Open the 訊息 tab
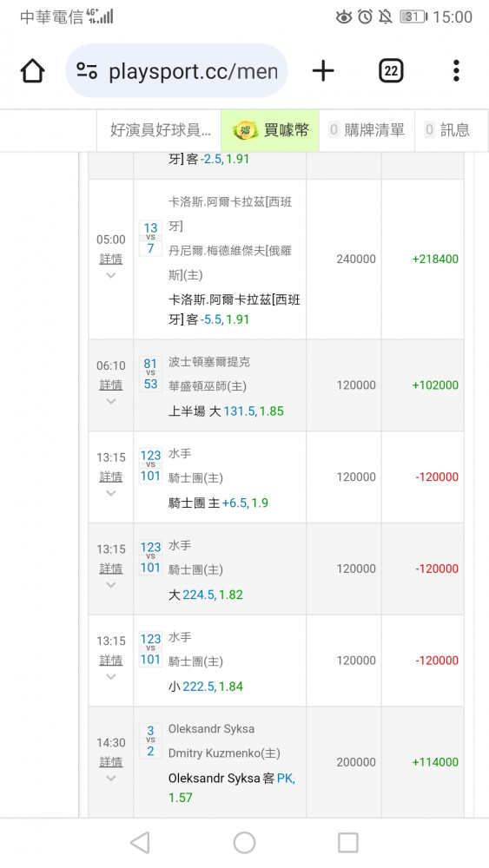 (447, 130)
